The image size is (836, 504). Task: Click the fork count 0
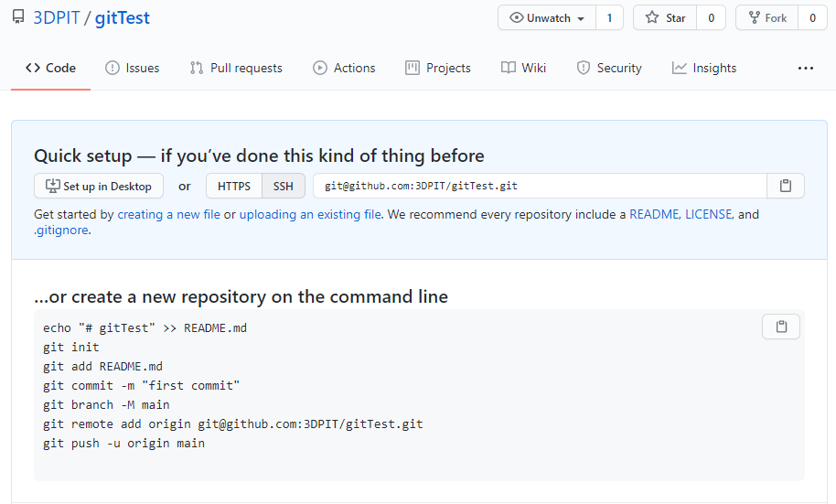[x=812, y=17]
